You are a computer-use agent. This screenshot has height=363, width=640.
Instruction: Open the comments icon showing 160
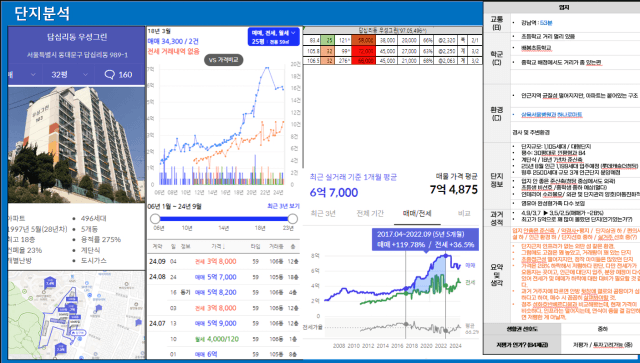point(118,75)
